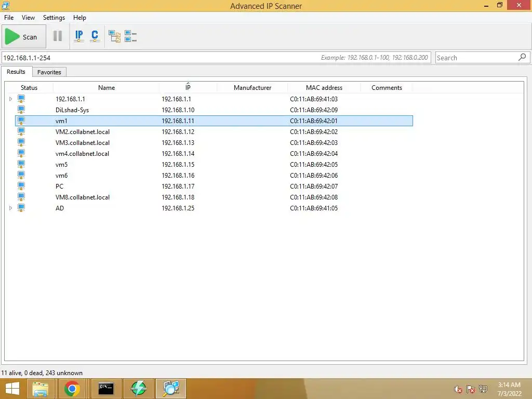Click the search magnifier icon
Screen dimensions: 532x399
point(522,57)
